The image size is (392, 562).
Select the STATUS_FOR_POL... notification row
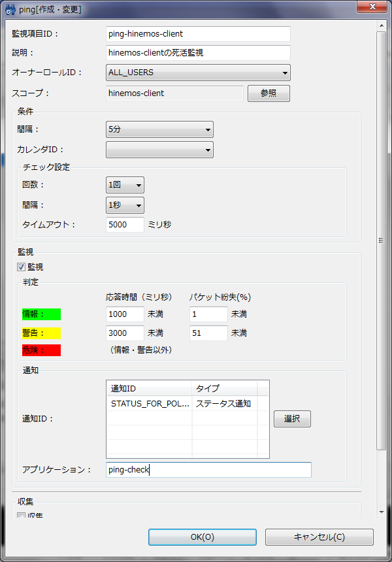point(188,404)
